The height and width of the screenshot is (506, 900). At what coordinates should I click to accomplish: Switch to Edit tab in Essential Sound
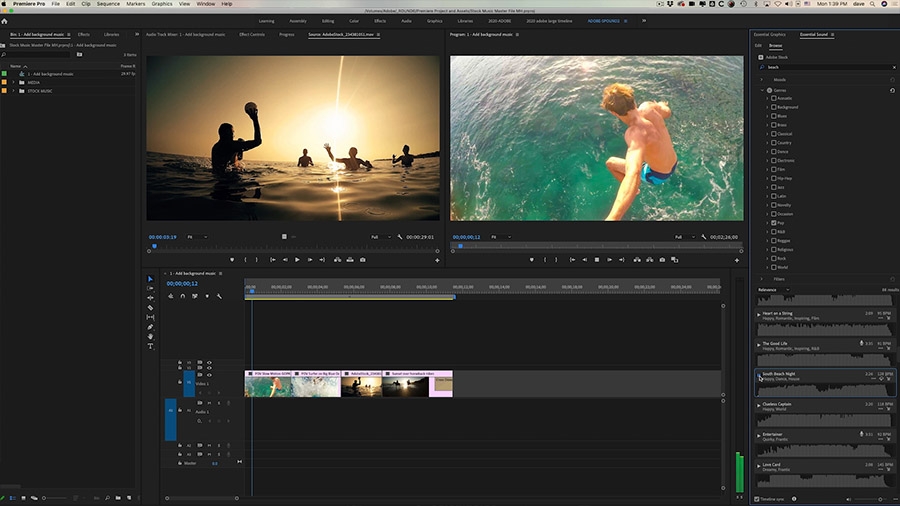758,45
